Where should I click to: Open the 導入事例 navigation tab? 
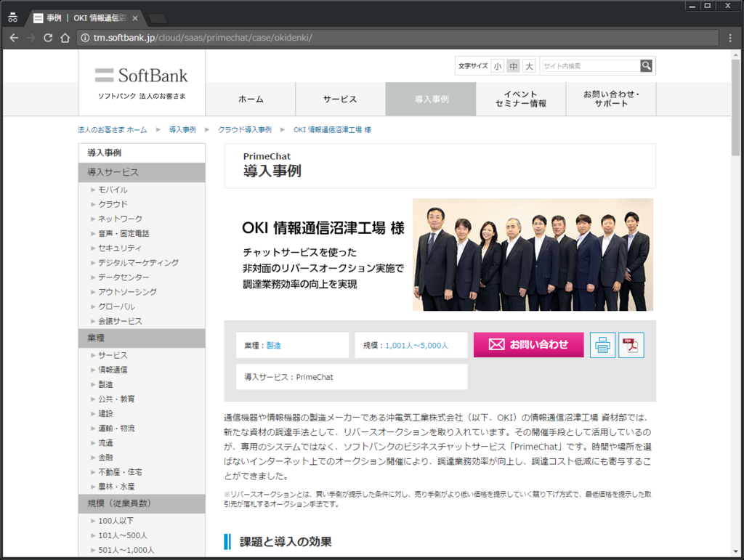[x=431, y=99]
